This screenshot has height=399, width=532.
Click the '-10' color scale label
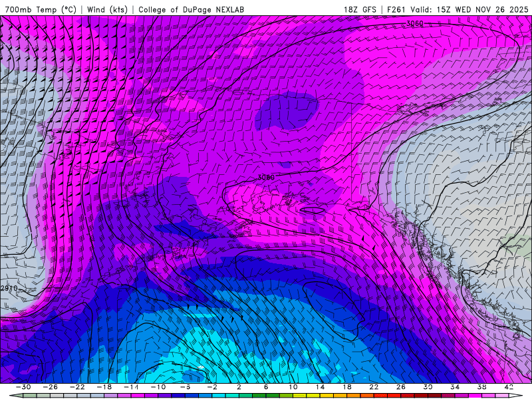coord(158,387)
